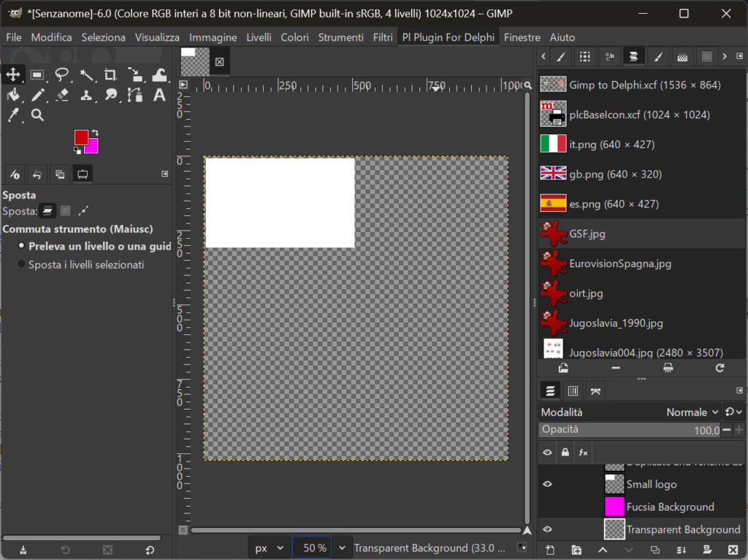
Task: Open the px unit dropdown
Action: 269,548
